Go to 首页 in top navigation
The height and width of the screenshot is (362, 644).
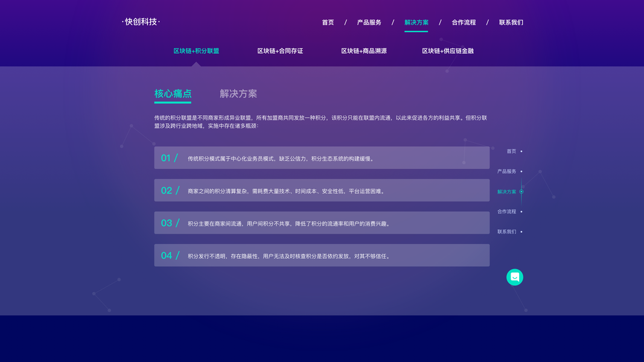tap(328, 22)
